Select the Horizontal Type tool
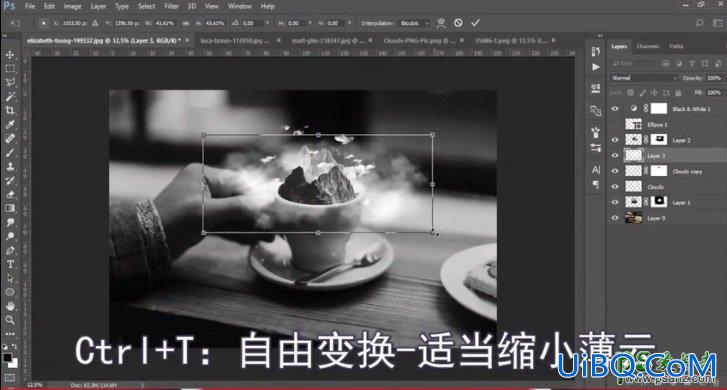The height and width of the screenshot is (390, 727). point(10,264)
